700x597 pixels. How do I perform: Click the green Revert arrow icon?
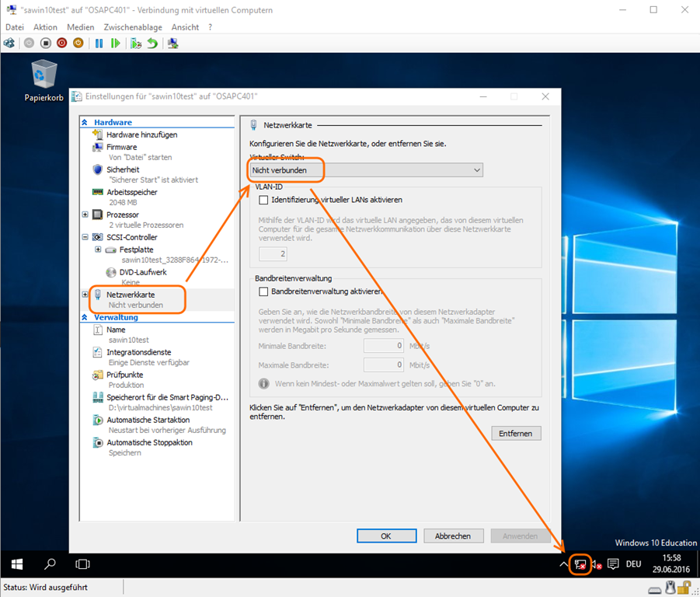[x=152, y=44]
